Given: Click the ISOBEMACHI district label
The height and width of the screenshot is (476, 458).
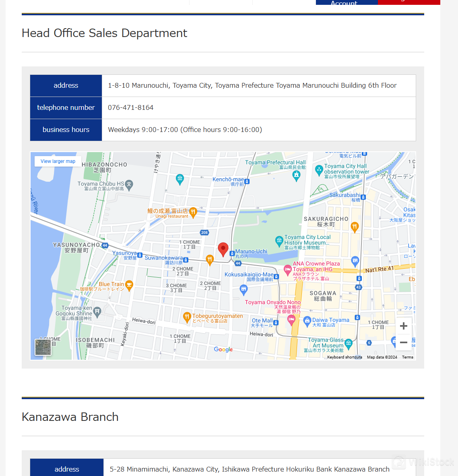Looking at the screenshot, I should [x=95, y=343].
